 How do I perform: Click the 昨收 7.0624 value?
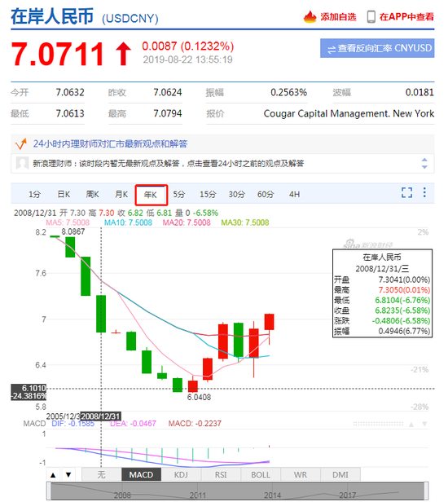167,93
